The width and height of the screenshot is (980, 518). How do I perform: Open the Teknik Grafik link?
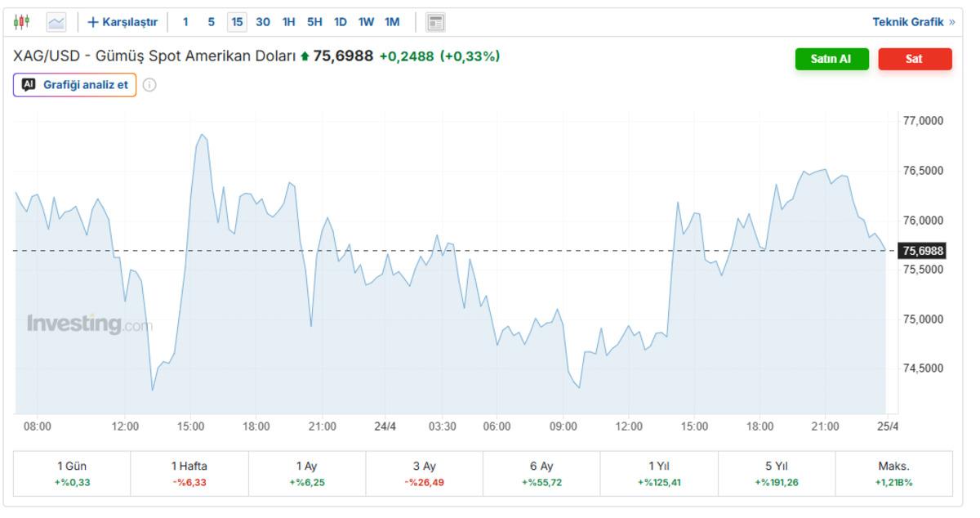click(913, 22)
